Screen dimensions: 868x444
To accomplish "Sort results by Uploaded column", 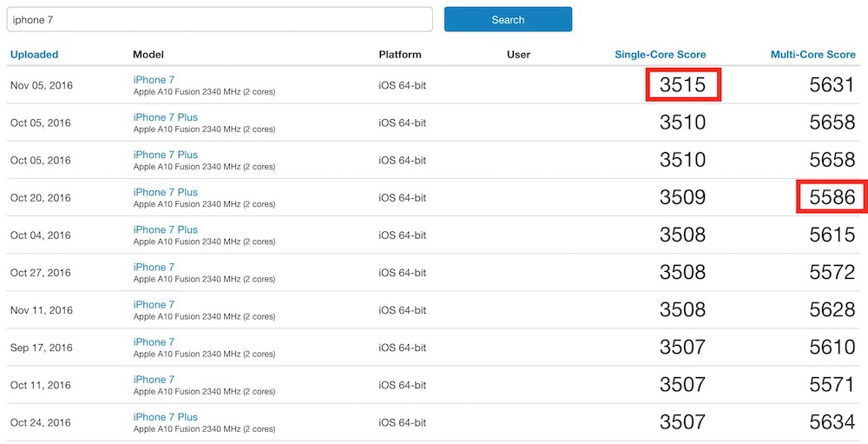I will [34, 55].
